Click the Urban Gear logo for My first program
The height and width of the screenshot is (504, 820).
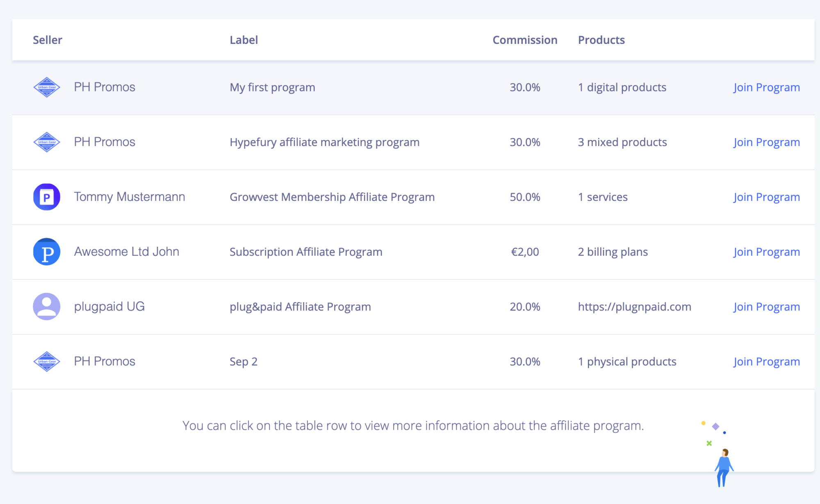point(47,87)
